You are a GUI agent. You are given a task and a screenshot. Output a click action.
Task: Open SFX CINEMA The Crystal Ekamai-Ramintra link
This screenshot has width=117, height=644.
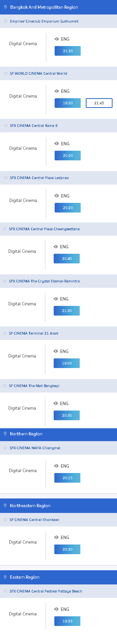44,281
